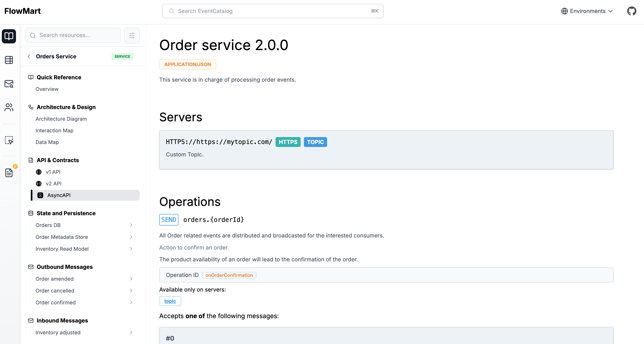
Task: Click the FlowMart logo link
Action: click(23, 11)
